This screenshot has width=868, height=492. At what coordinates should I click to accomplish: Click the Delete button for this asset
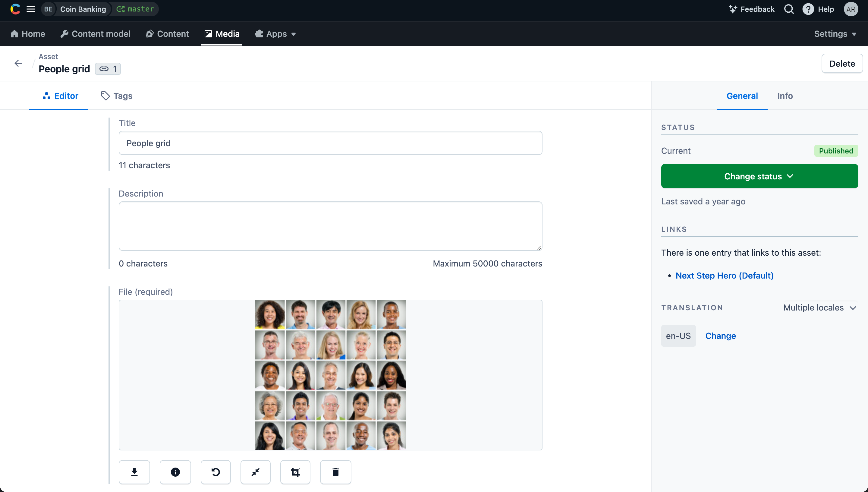(842, 63)
